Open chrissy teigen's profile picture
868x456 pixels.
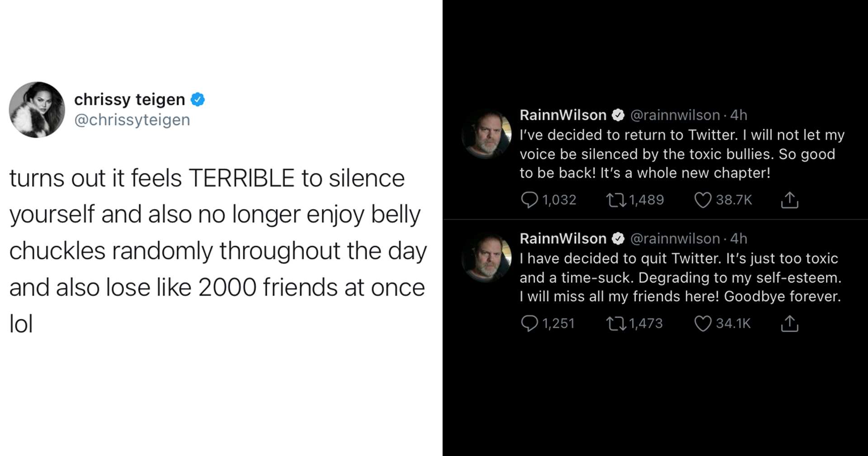tap(37, 110)
